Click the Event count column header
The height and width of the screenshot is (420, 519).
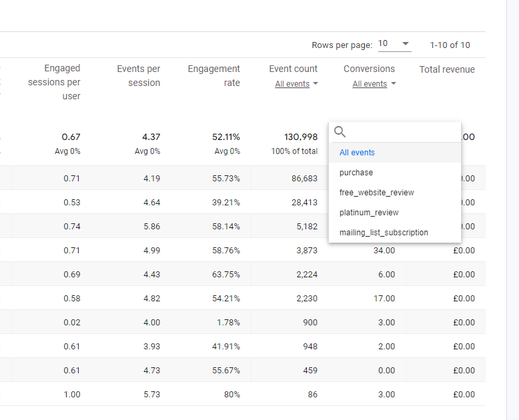pos(293,69)
